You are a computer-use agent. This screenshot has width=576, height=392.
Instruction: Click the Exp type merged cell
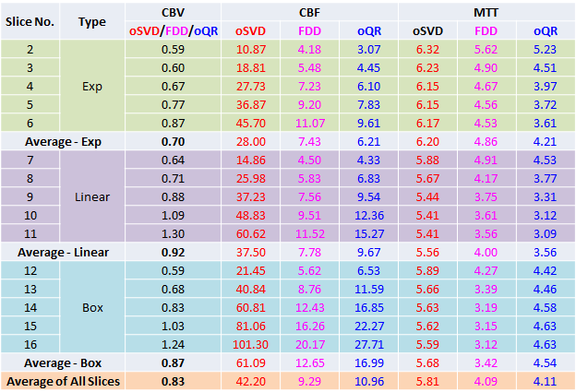click(91, 86)
